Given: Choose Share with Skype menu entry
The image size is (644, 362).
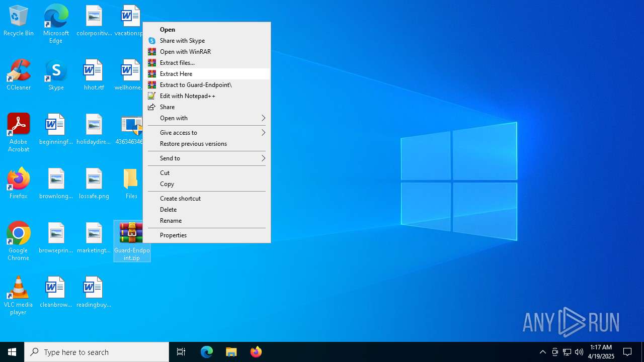Looking at the screenshot, I should [207, 41].
